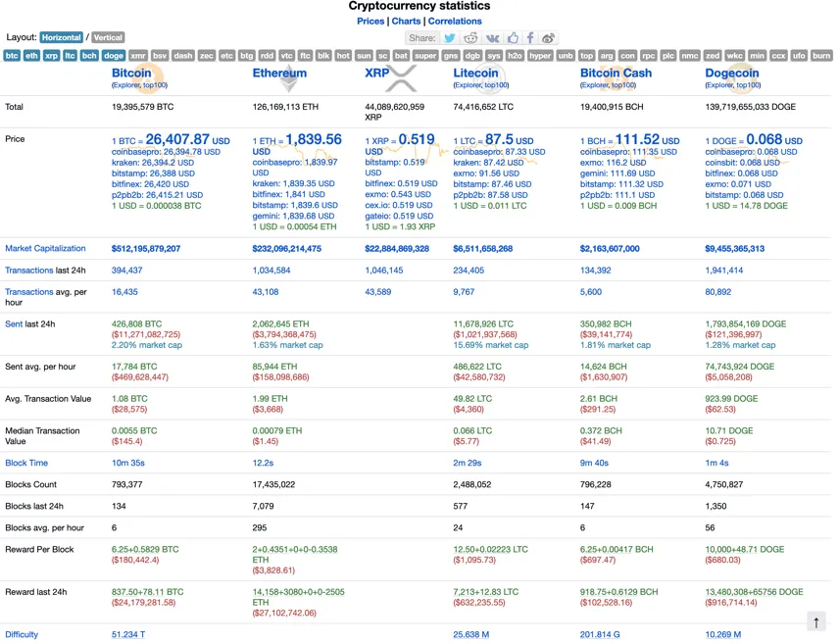839x644 pixels.
Task: Jump to top with the up-arrow button
Action: (x=816, y=622)
